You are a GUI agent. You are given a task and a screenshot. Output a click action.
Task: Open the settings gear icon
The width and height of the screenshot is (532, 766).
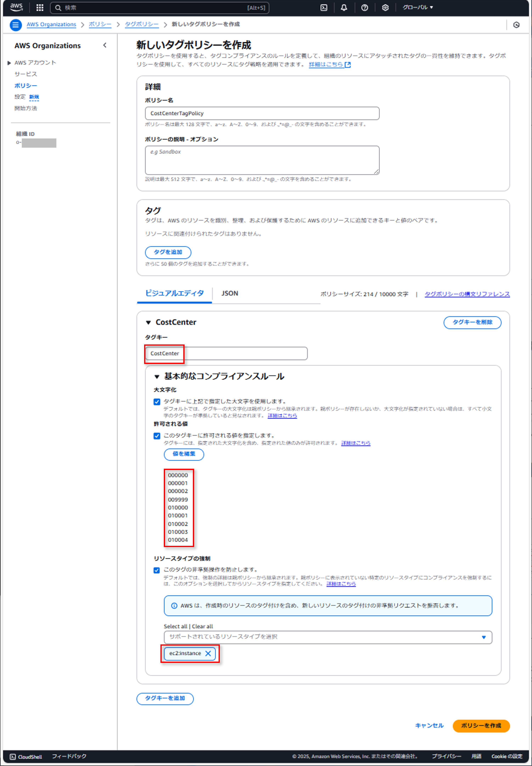pos(385,8)
